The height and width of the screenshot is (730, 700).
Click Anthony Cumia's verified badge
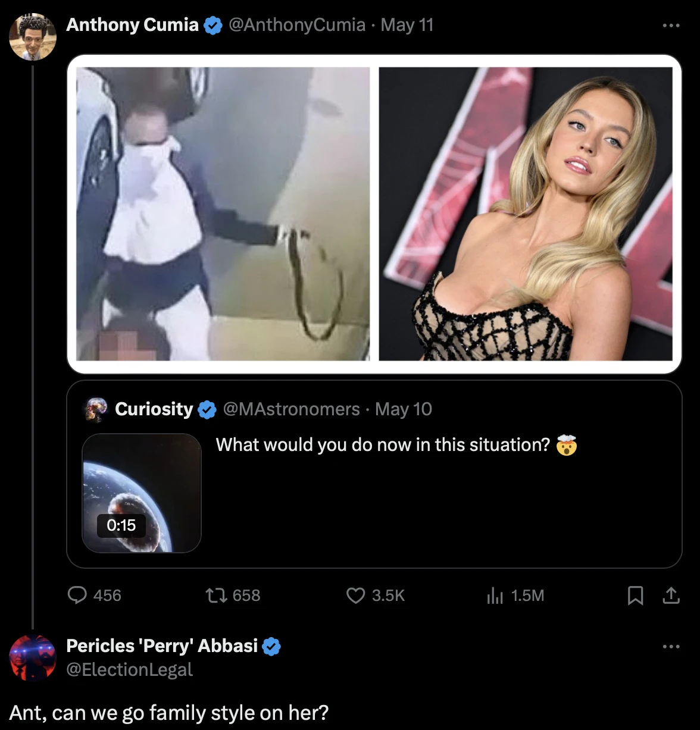tap(212, 26)
